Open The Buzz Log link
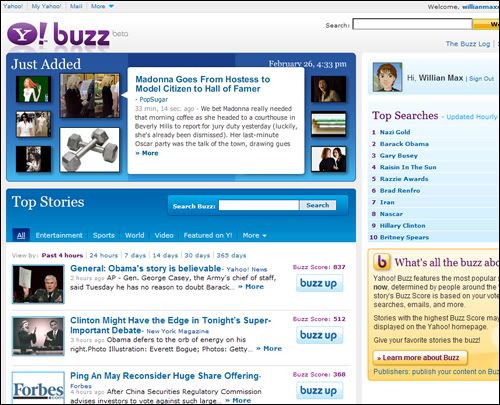This screenshot has width=500, height=405. [x=468, y=44]
